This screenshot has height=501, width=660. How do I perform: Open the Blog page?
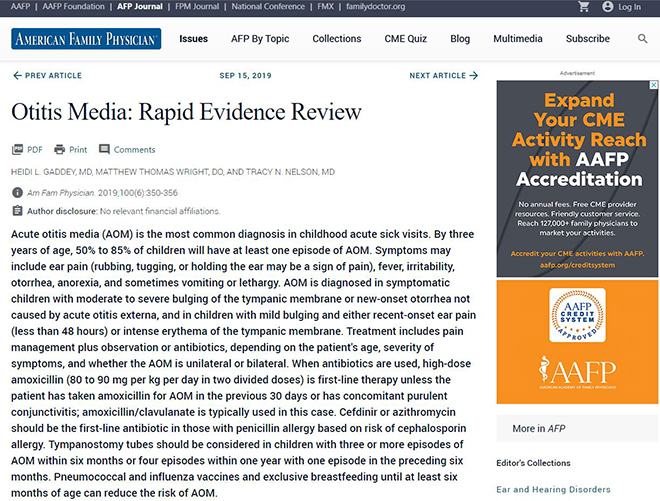pos(460,39)
